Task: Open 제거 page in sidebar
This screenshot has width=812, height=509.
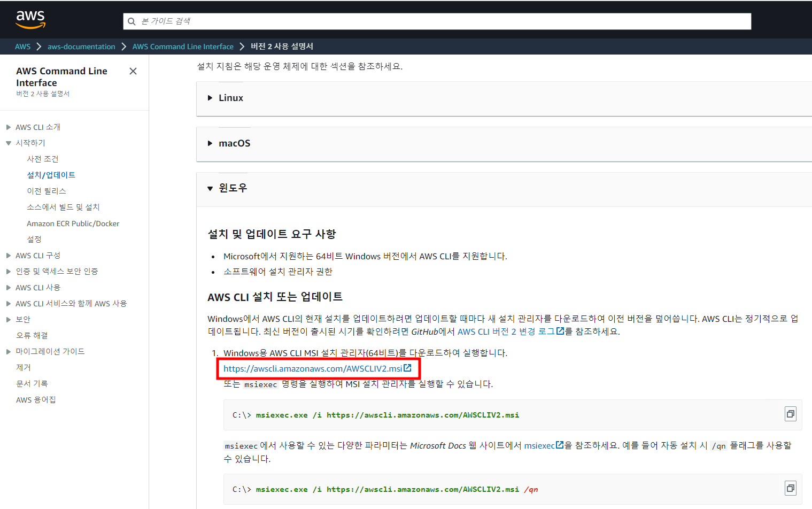Action: click(24, 367)
